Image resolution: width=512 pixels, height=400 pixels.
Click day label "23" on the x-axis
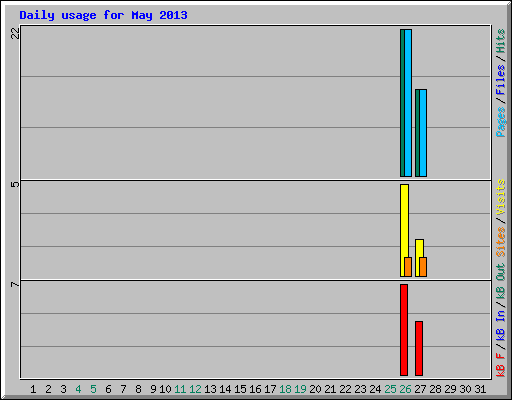[360, 389]
